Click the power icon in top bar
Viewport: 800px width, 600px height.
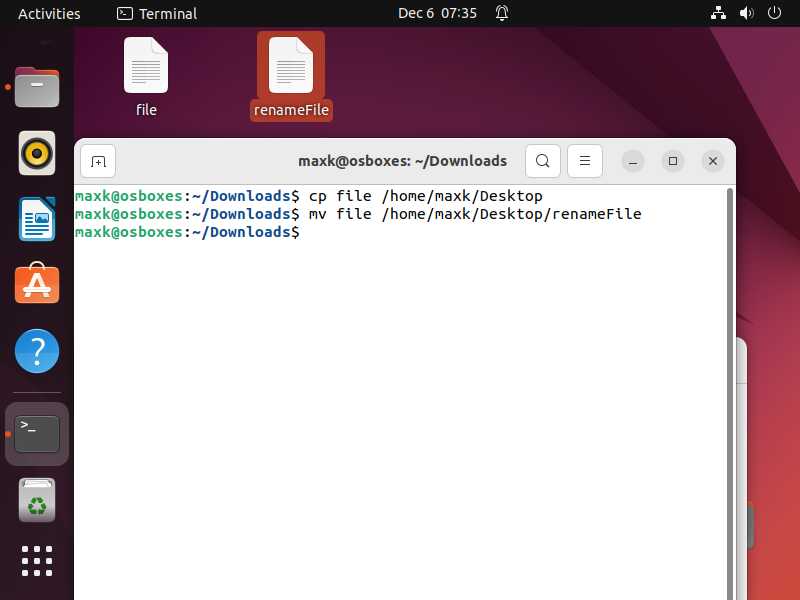point(774,13)
